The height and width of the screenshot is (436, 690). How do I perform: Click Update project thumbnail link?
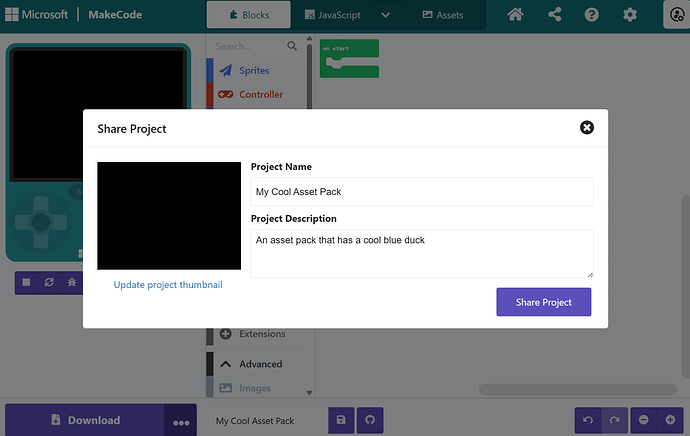click(168, 285)
